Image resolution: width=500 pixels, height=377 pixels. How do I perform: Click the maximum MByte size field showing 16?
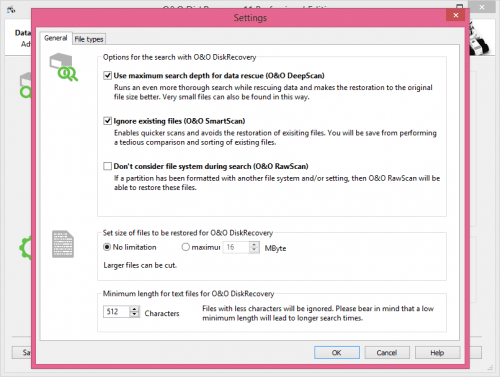236,247
